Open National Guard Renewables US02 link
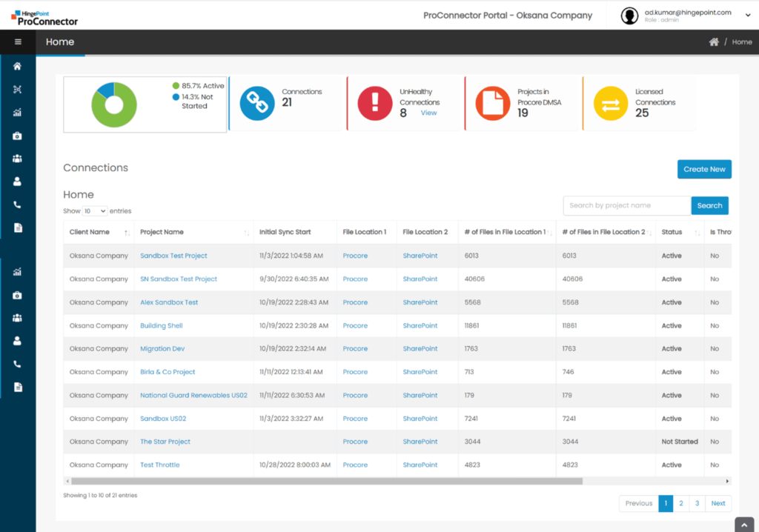 tap(193, 396)
